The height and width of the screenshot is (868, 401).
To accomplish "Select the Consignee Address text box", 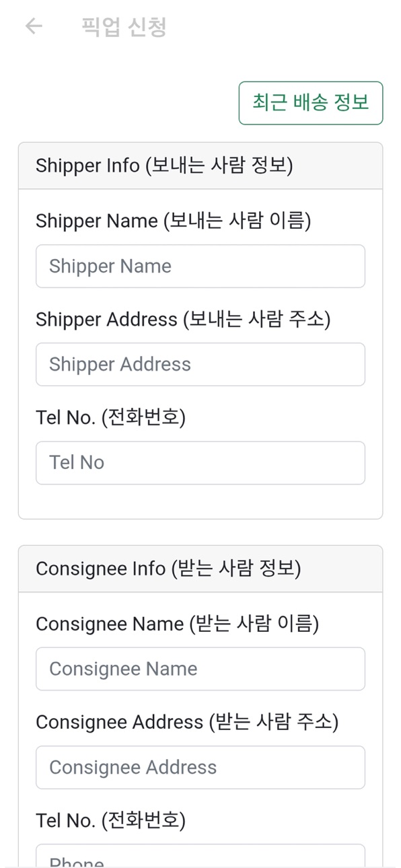I will pyautogui.click(x=200, y=767).
